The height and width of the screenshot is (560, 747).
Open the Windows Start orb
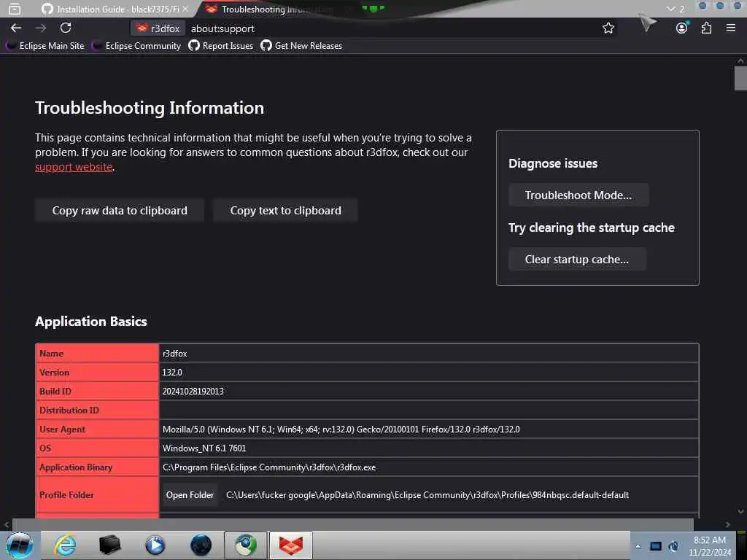click(19, 545)
